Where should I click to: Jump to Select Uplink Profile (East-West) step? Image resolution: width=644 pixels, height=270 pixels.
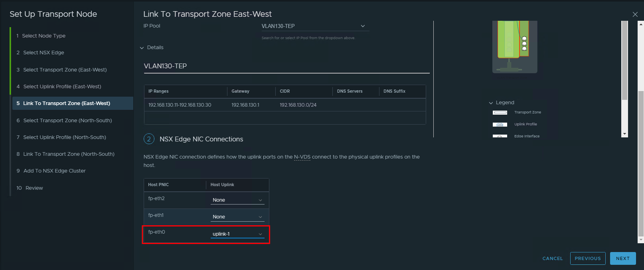[62, 87]
